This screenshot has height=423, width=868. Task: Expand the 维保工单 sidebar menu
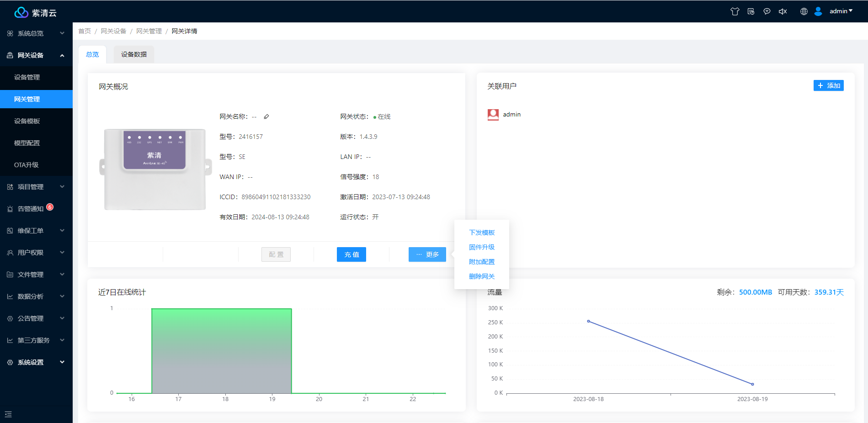(x=36, y=231)
